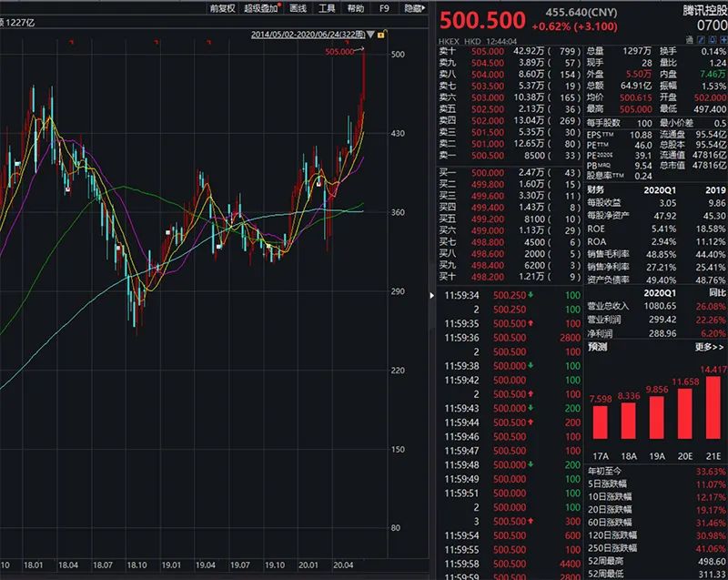Click the 52周最高 498.60 row

[x=656, y=561]
